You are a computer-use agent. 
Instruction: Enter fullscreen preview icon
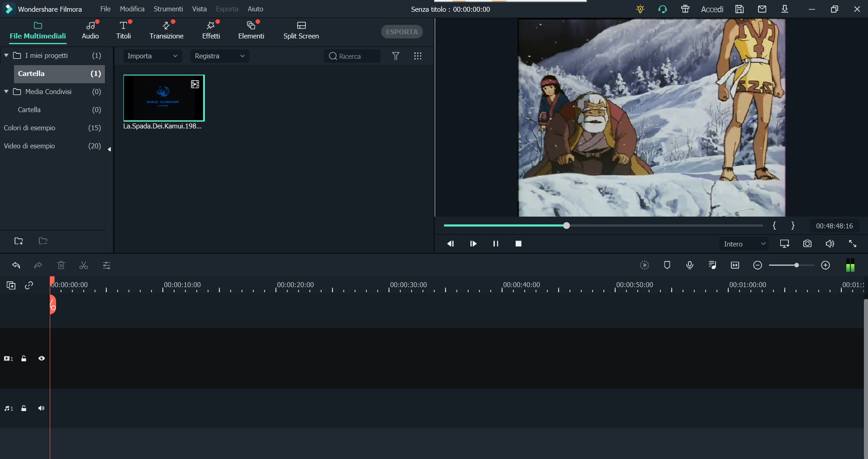tap(853, 244)
